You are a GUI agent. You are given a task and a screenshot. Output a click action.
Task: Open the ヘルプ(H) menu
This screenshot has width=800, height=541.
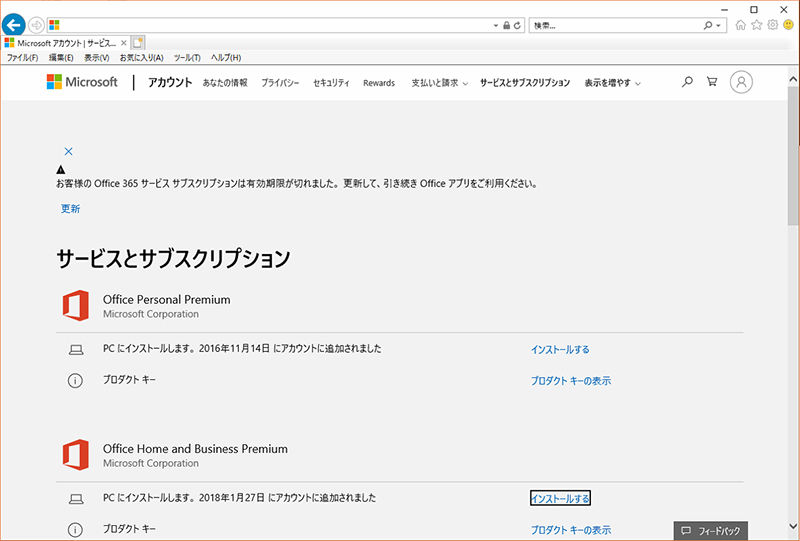[226, 58]
